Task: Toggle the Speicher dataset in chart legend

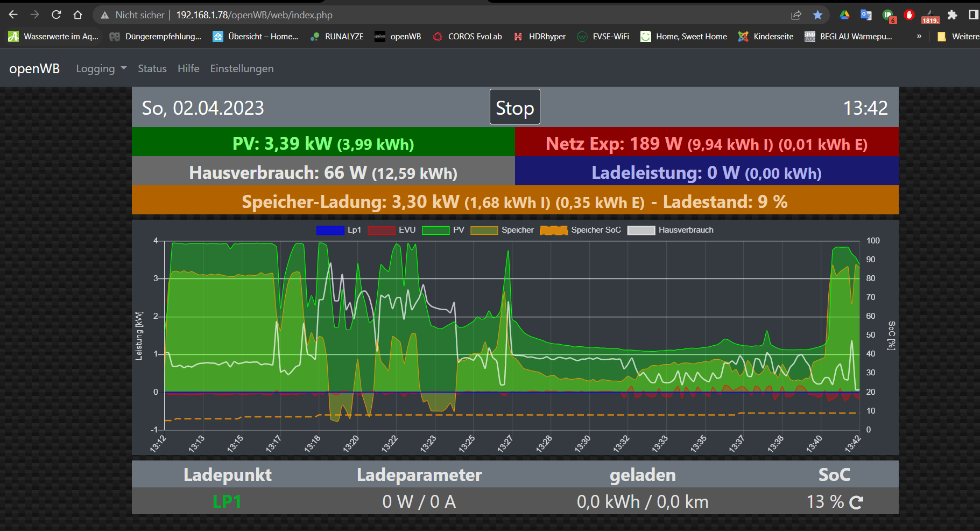Action: point(502,230)
